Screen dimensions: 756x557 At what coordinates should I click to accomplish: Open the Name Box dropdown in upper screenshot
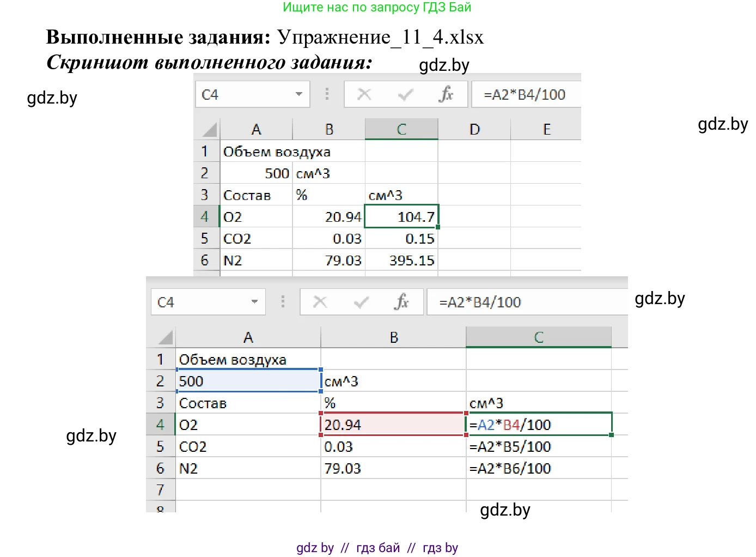(298, 94)
